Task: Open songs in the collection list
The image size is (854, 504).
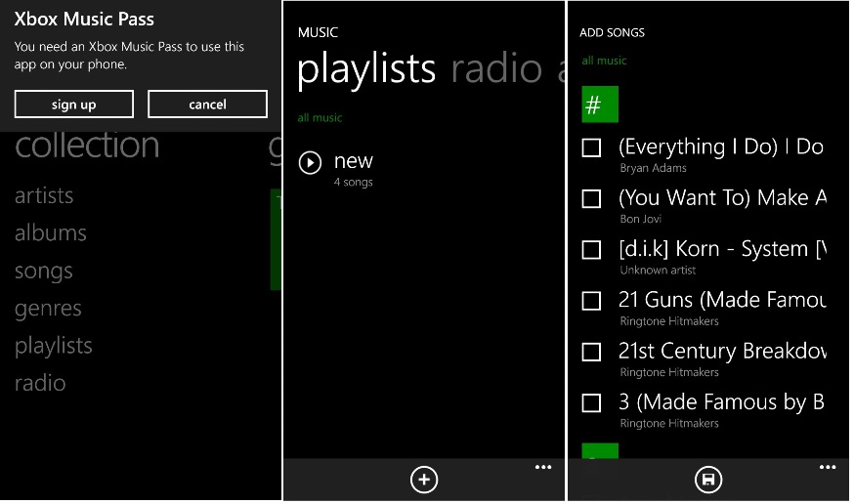Action: 44,272
